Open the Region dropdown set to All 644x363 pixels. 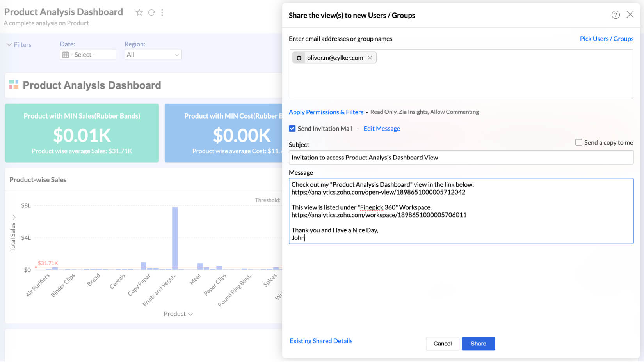coord(153,55)
